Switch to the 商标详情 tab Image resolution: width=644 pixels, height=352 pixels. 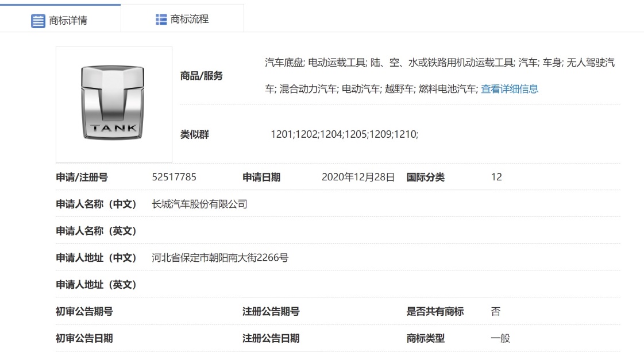(x=60, y=21)
